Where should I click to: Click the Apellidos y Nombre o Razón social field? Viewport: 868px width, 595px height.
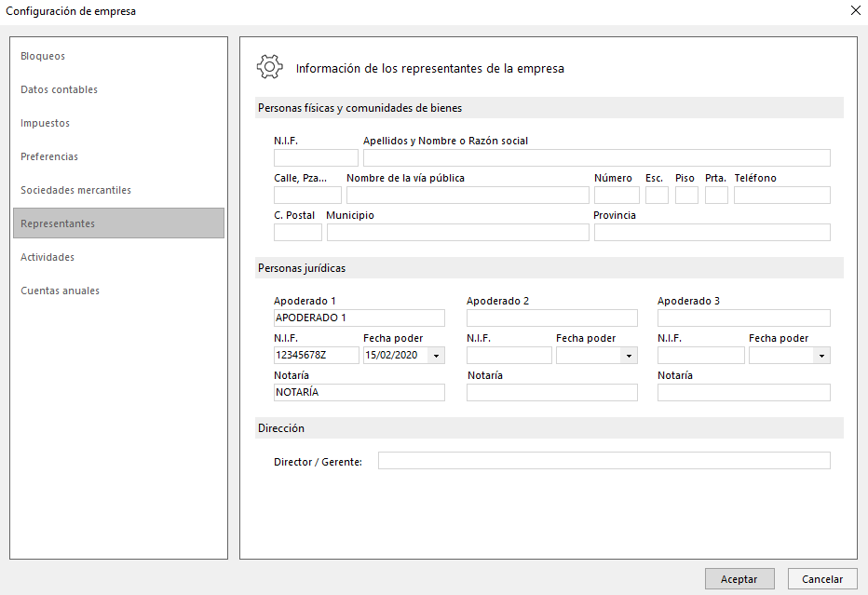point(597,157)
